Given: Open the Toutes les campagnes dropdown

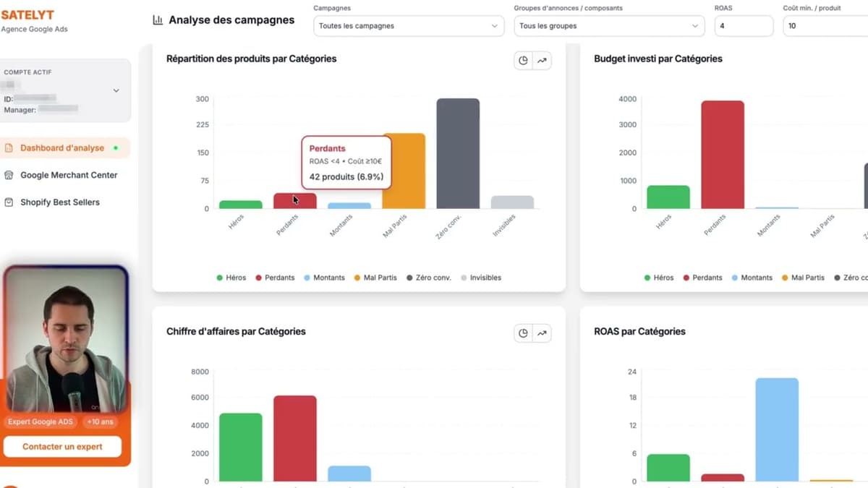Looking at the screenshot, I should pos(409,26).
